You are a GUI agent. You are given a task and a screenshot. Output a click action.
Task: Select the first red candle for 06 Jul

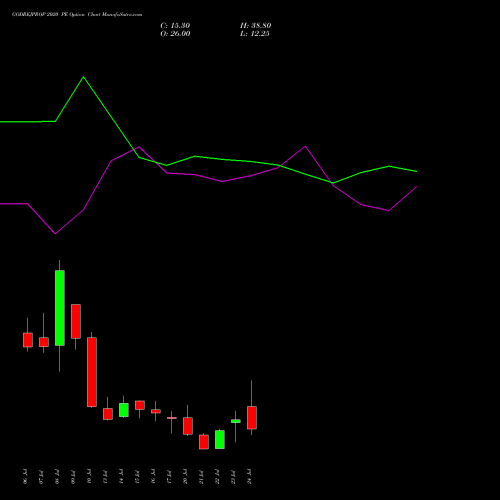28,340
